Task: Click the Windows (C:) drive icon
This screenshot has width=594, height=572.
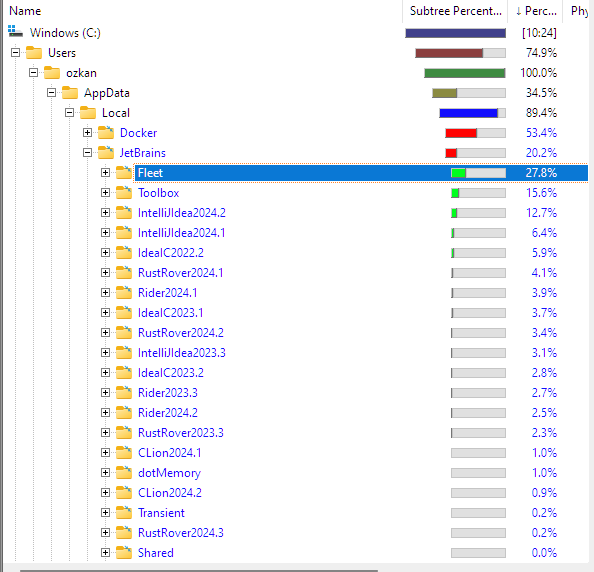Action: click(16, 32)
